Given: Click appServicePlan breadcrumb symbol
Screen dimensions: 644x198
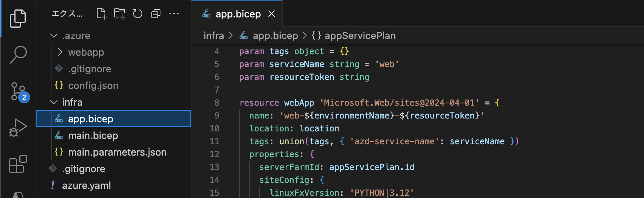Looking at the screenshot, I should (354, 36).
